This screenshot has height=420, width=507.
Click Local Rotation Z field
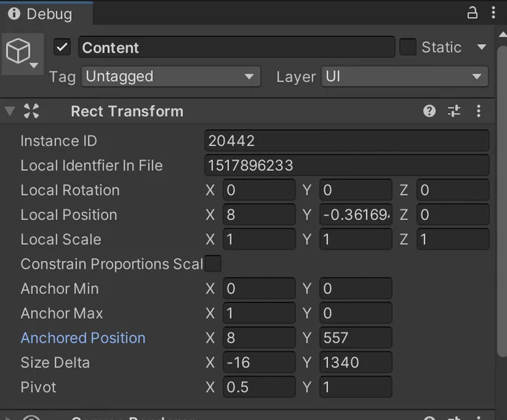click(x=453, y=190)
